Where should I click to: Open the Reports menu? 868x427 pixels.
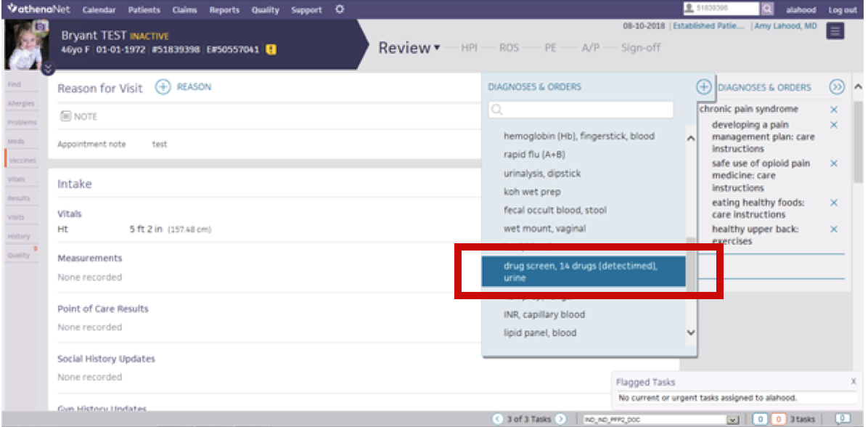point(224,10)
